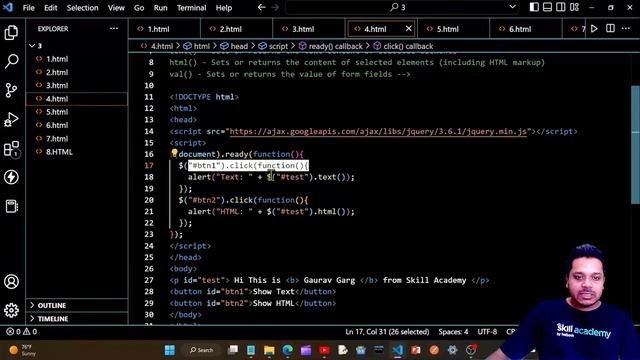Open 1.html in the Explorer tree

click(x=77, y=59)
